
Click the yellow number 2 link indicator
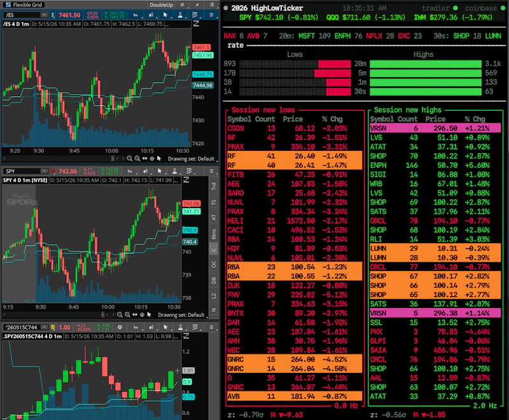53,327
